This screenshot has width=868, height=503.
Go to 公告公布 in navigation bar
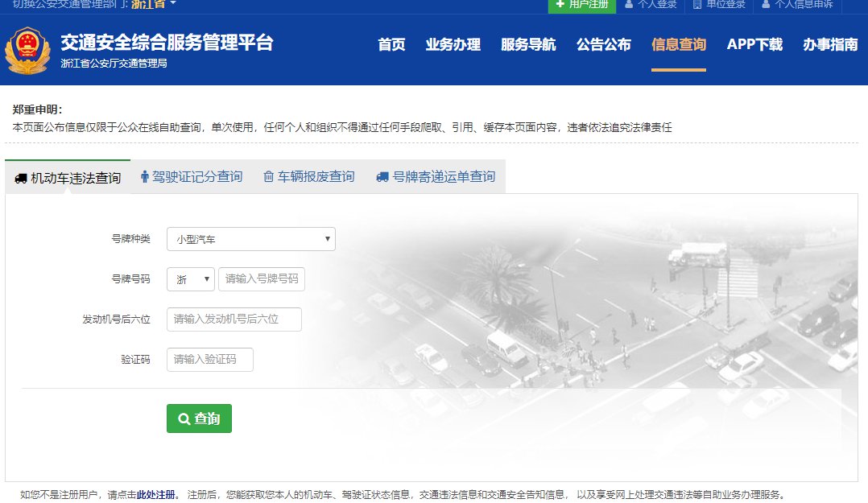603,44
